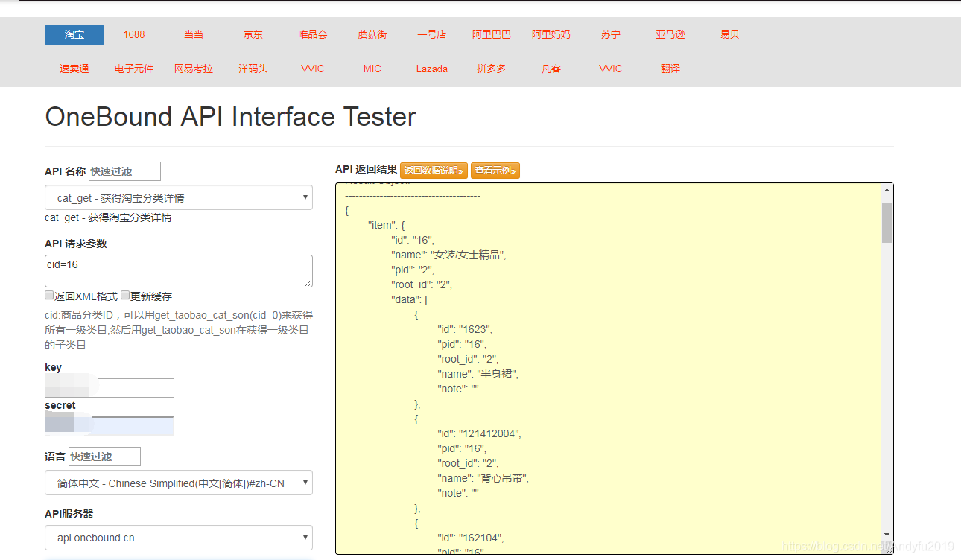Click the "id": "1623" line

[465, 329]
